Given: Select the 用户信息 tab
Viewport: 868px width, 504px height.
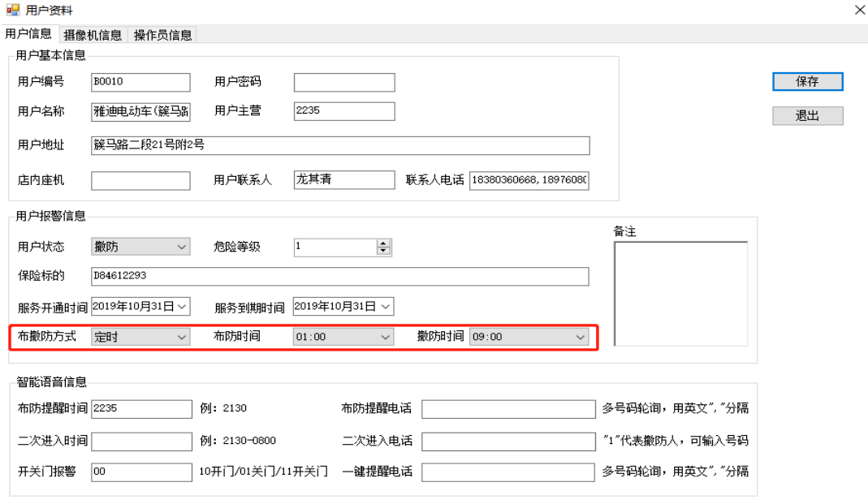Looking at the screenshot, I should pos(28,34).
